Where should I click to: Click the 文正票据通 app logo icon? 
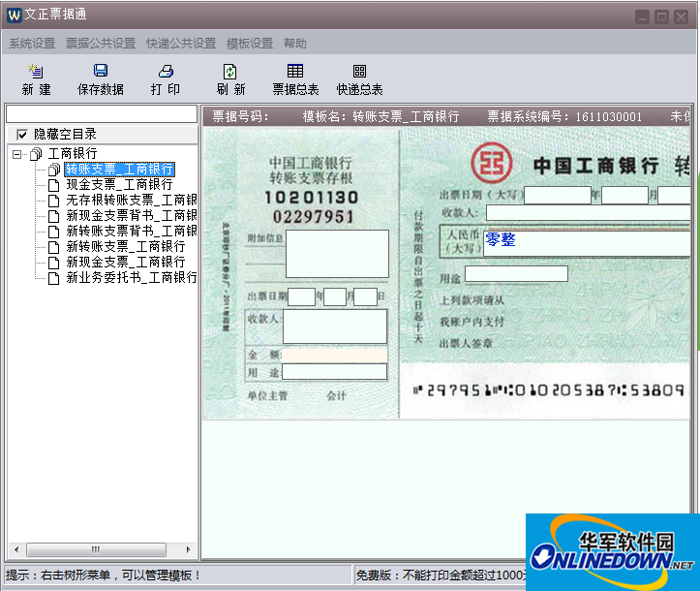(15, 15)
